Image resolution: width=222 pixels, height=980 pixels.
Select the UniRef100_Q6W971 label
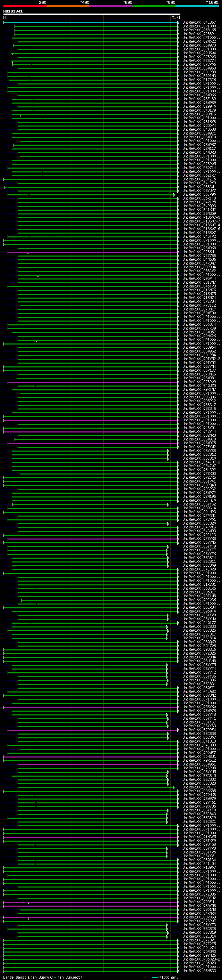click(199, 133)
